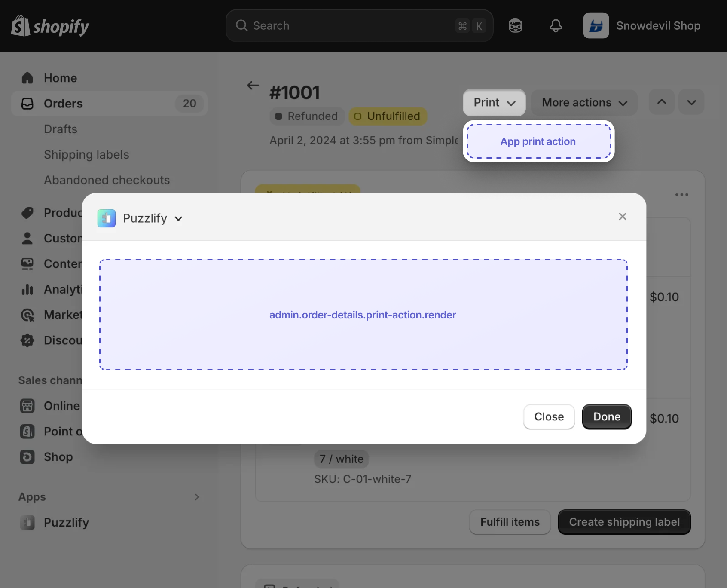Click the Orders count badge 20
Image resolution: width=727 pixels, height=588 pixels.
tap(189, 104)
